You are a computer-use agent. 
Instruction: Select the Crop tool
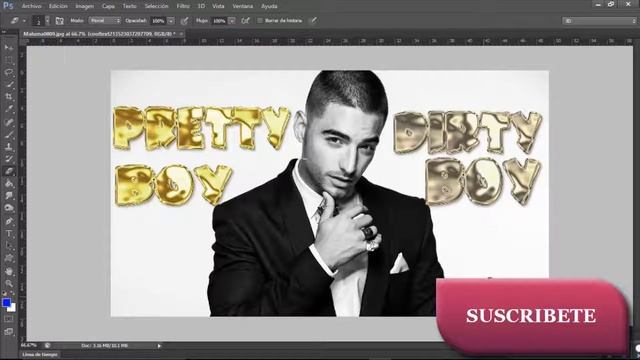[x=9, y=97]
